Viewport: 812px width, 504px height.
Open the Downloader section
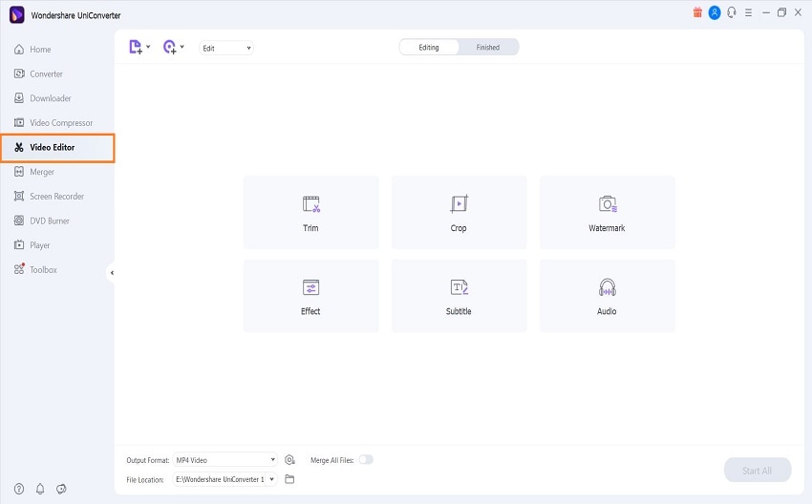click(x=42, y=98)
